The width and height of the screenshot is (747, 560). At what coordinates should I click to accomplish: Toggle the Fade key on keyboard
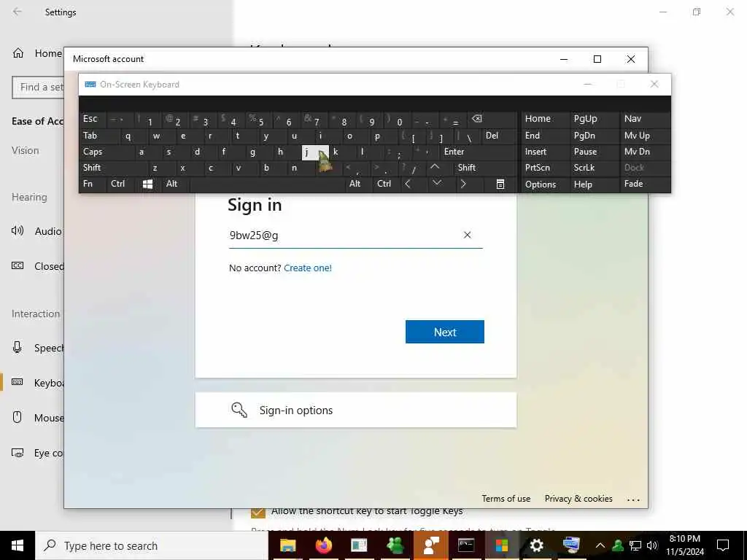645,184
